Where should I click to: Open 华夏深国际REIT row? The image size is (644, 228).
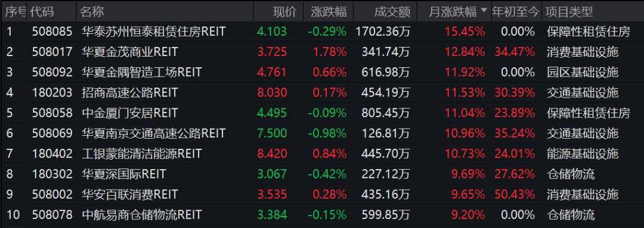[x=322, y=174]
